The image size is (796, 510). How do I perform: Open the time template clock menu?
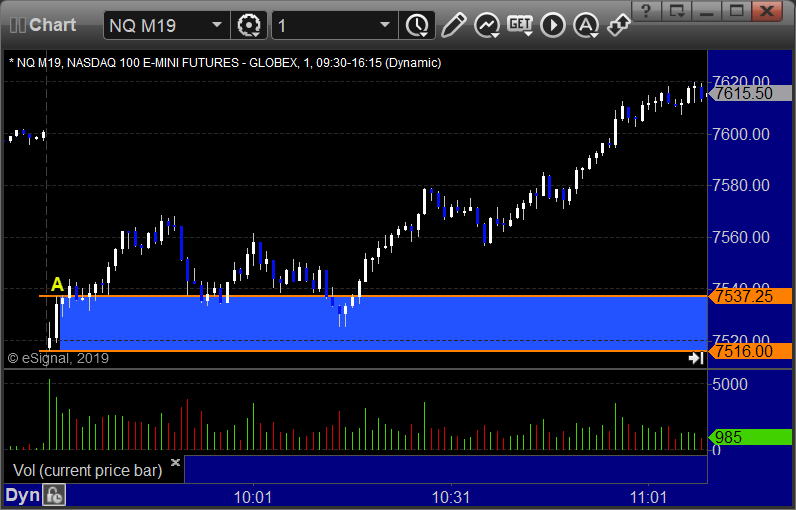(417, 25)
